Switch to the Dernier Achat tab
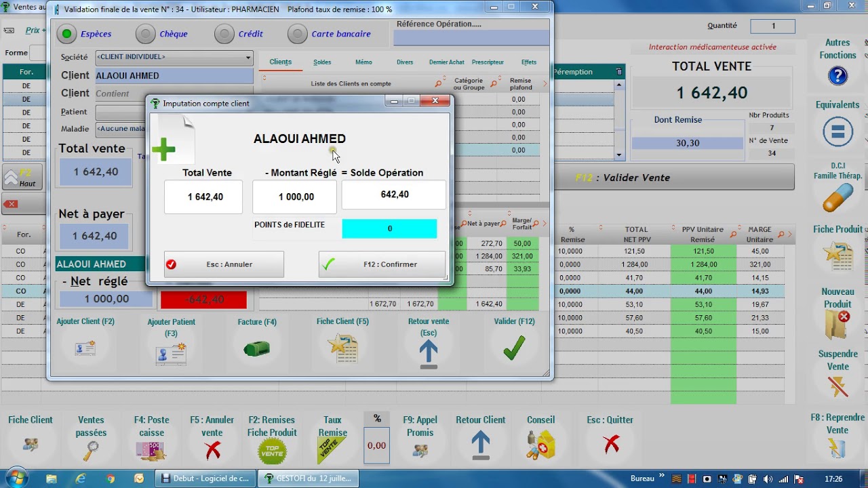Screen dimensions: 868x488 (x=447, y=62)
